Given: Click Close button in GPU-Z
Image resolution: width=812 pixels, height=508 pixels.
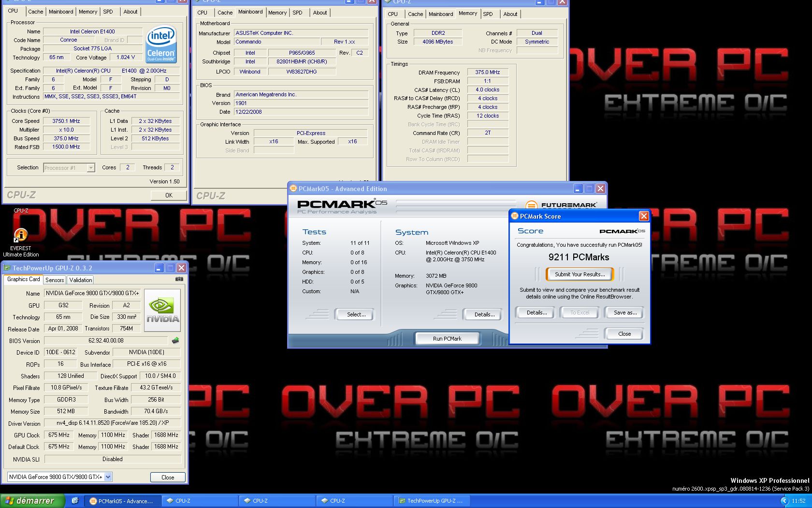Looking at the screenshot, I should pos(168,477).
